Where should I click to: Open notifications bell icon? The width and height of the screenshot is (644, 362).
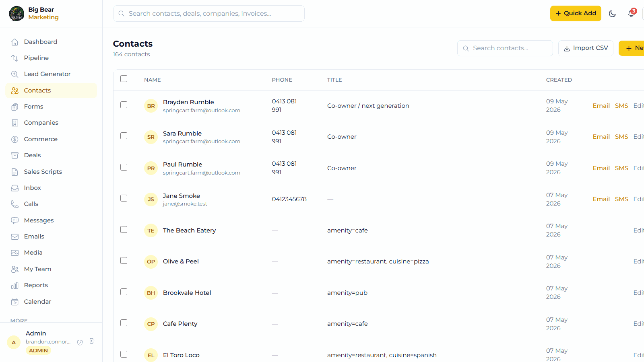click(x=631, y=14)
